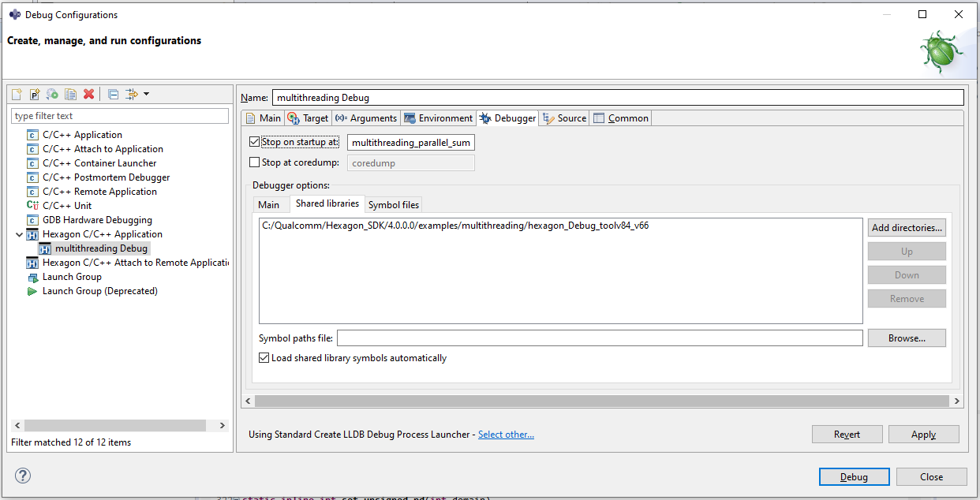The width and height of the screenshot is (980, 500).
Task: Delete selected launch configuration (red X)
Action: pyautogui.click(x=88, y=94)
